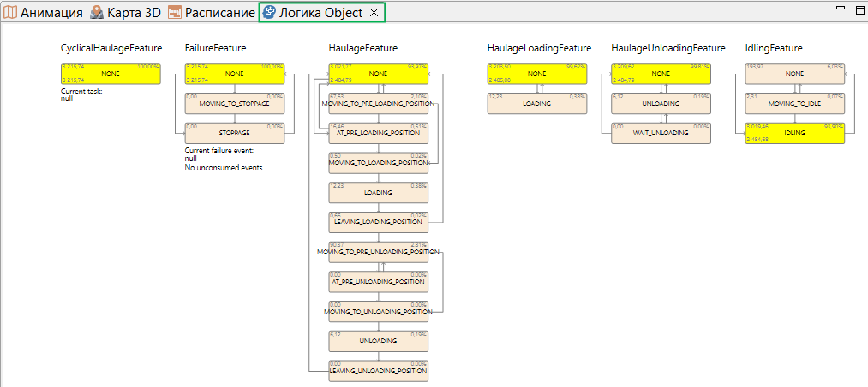Select UNLOADING node in HaulageFeature column
This screenshot has height=387, width=868.
378,341
